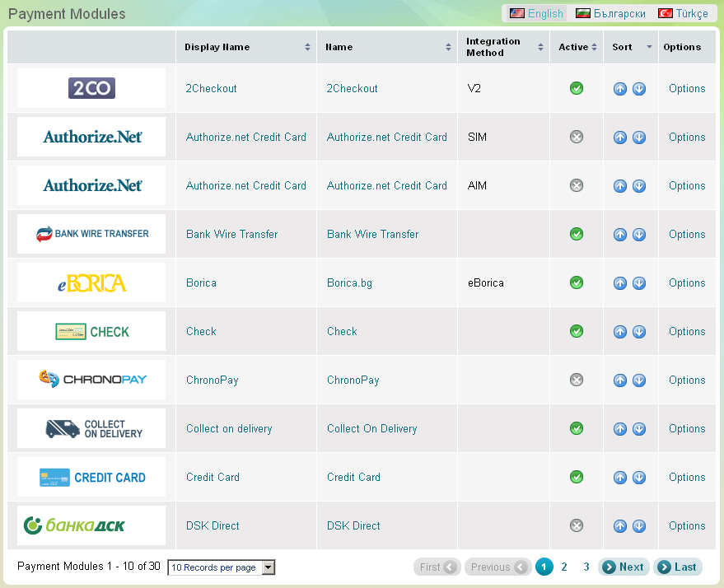Click the eBorica payment logo
The image size is (724, 588).
[x=91, y=282]
